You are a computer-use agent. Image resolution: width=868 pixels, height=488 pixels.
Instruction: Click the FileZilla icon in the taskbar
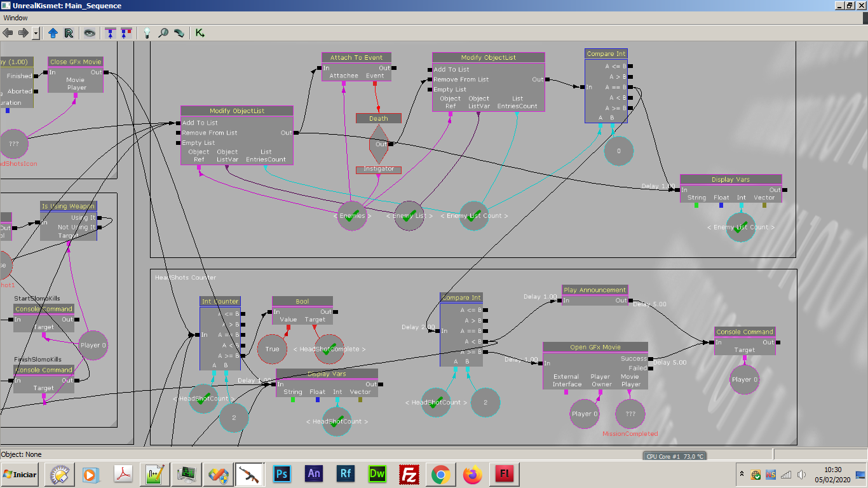(x=409, y=474)
